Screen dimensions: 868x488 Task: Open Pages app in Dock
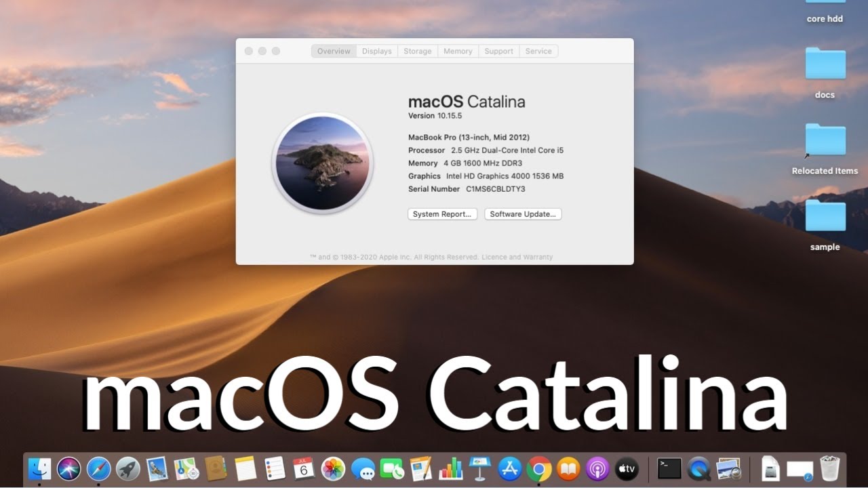point(421,468)
